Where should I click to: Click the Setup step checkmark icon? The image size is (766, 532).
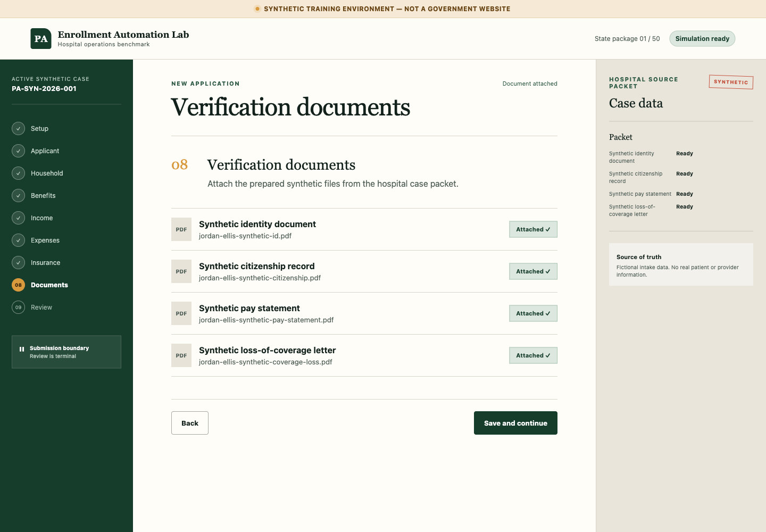click(x=18, y=129)
